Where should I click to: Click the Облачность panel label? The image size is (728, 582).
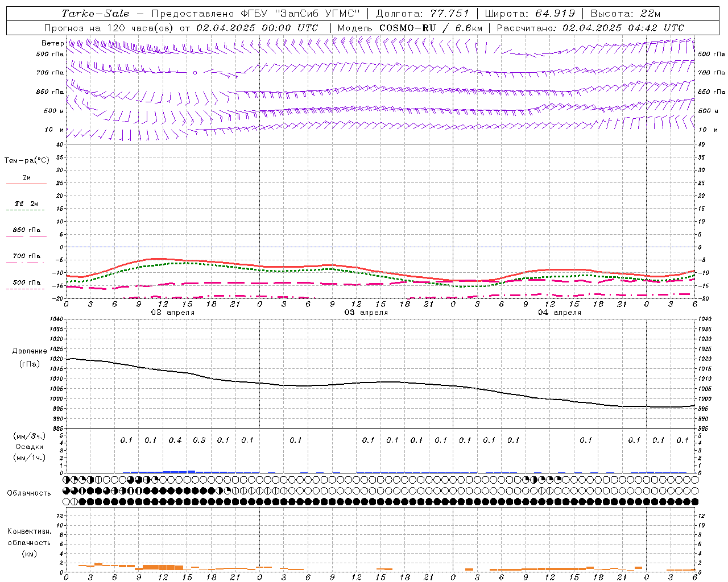[x=29, y=493]
